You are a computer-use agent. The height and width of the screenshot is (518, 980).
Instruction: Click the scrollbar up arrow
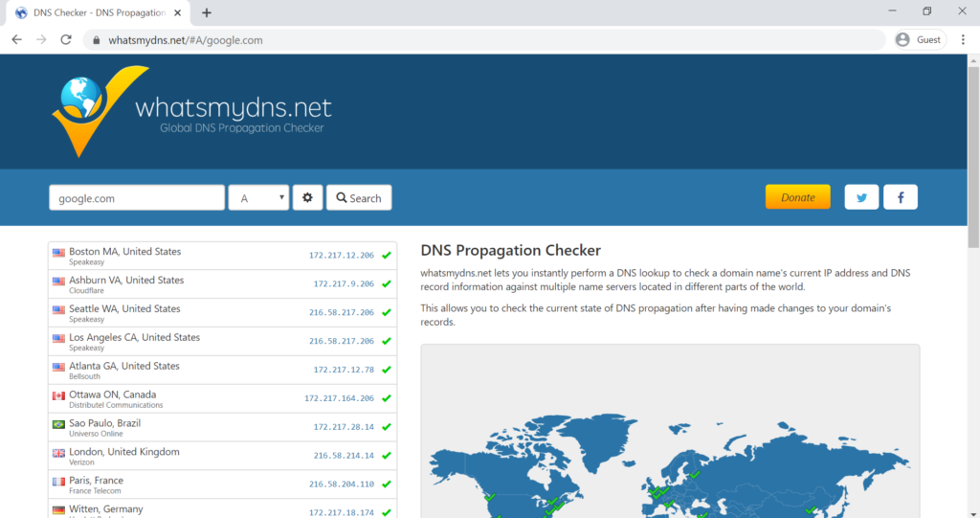tap(973, 60)
